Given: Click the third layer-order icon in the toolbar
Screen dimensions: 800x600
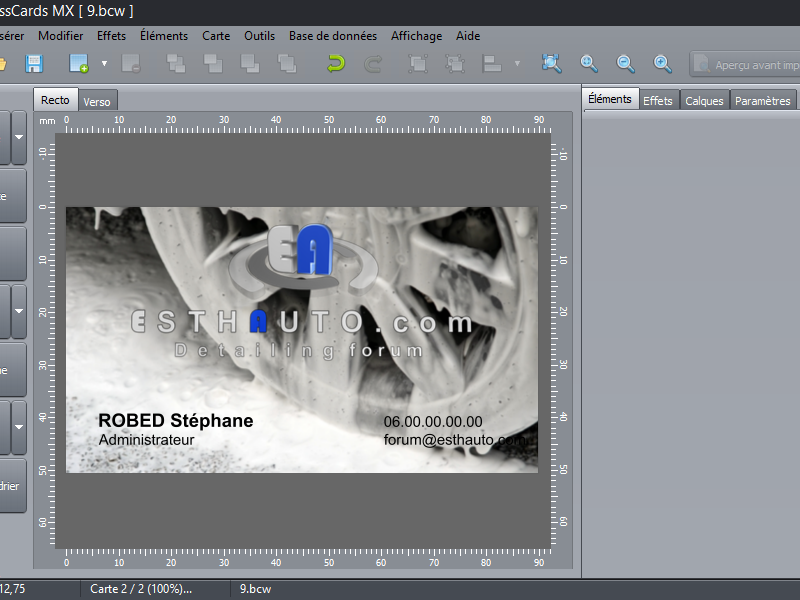Looking at the screenshot, I should 250,64.
